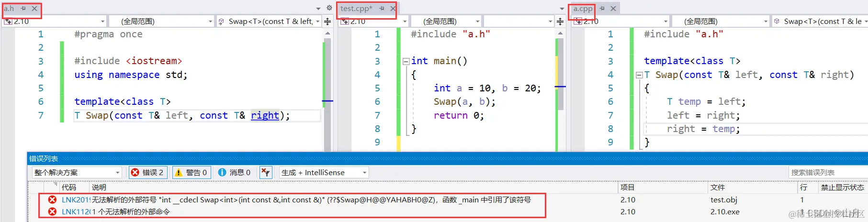This screenshot has height=222, width=868.
Task: Sort by the 行 column header
Action: point(803,187)
